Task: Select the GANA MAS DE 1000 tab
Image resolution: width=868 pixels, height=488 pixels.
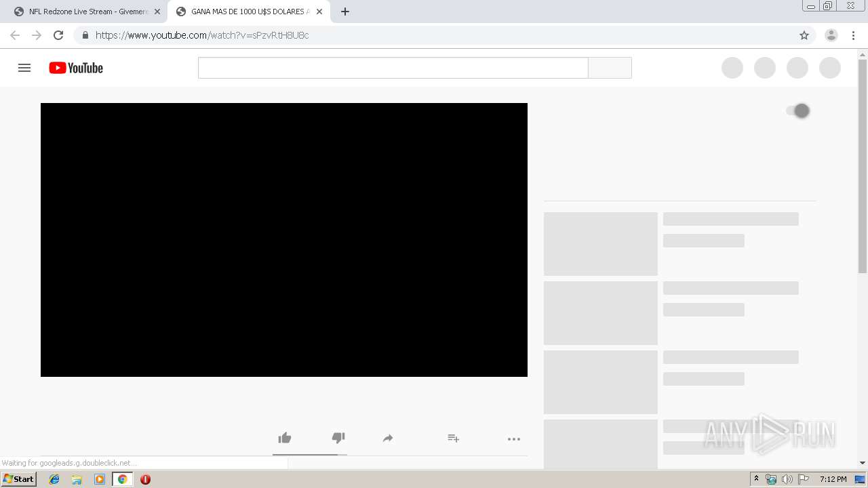Action: [250, 12]
